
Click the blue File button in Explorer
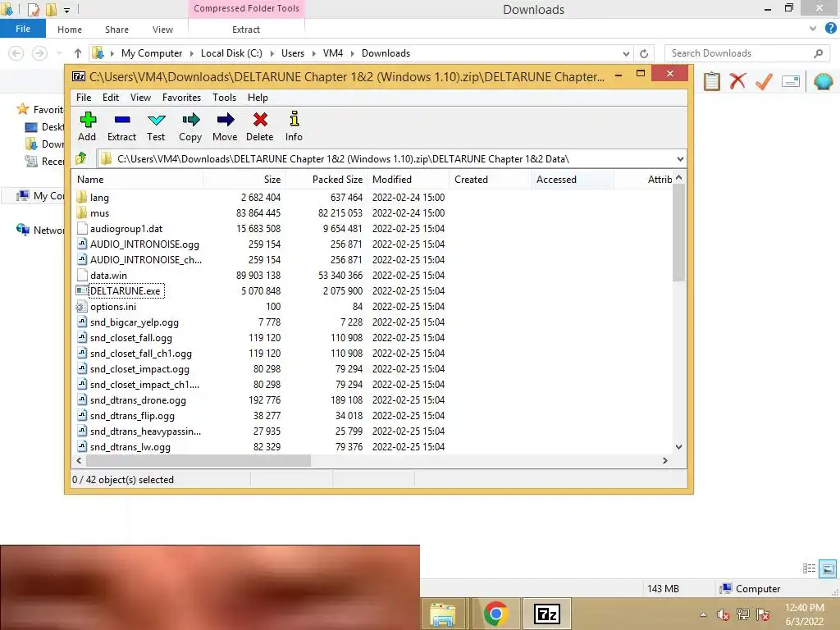click(x=22, y=29)
